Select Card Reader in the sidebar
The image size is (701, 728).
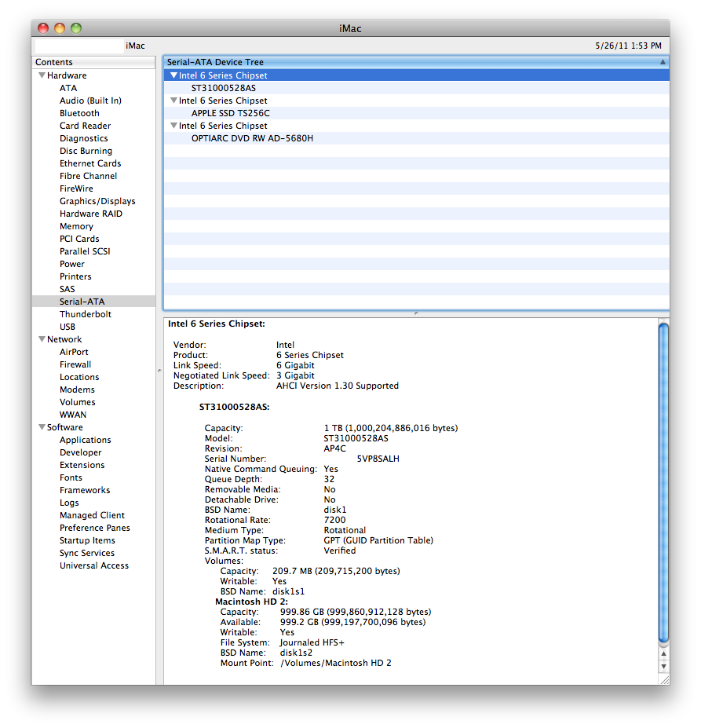85,126
